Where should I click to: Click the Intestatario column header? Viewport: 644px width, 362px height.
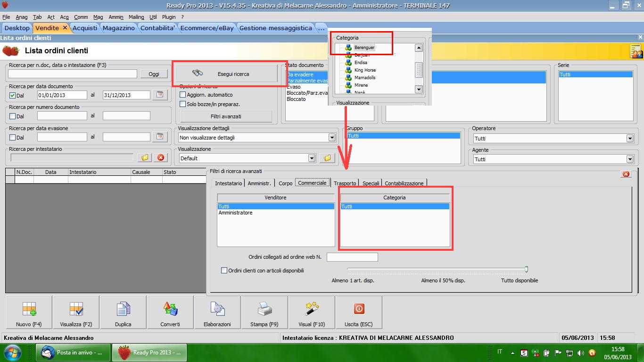(99, 172)
